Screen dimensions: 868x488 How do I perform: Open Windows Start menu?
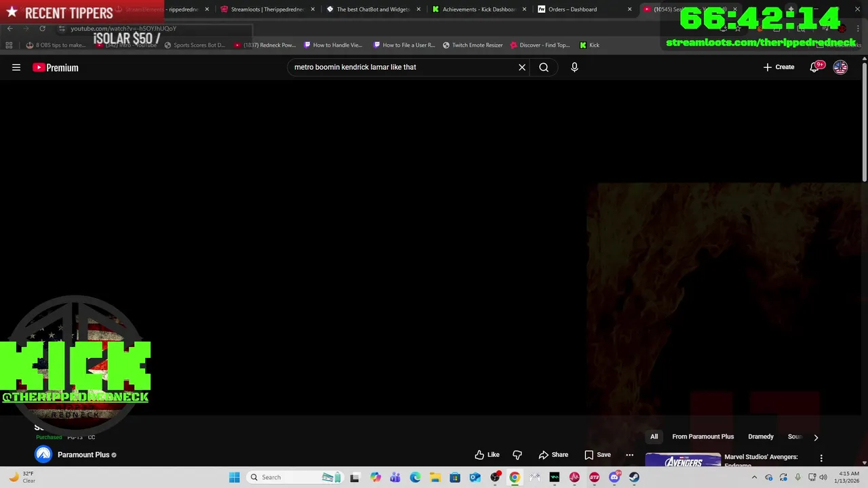click(x=234, y=477)
